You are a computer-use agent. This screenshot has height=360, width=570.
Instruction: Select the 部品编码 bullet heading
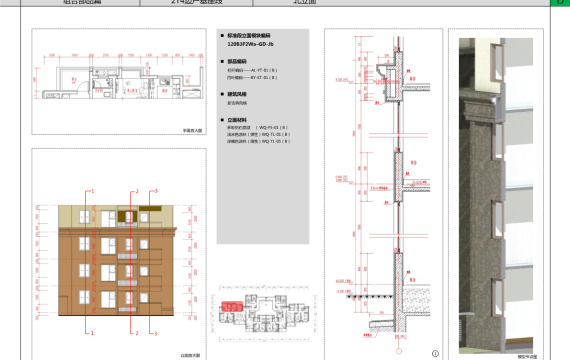point(237,61)
